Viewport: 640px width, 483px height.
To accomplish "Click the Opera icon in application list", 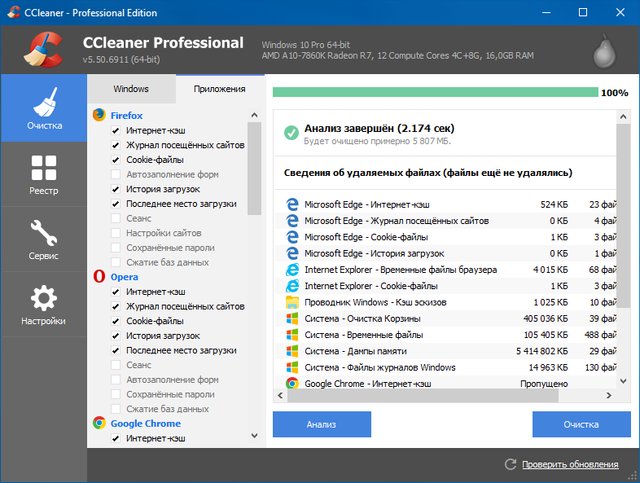I will [x=99, y=275].
